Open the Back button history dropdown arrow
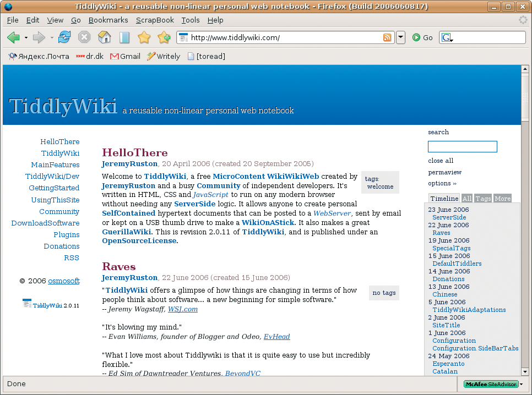The width and height of the screenshot is (532, 395). coord(26,37)
